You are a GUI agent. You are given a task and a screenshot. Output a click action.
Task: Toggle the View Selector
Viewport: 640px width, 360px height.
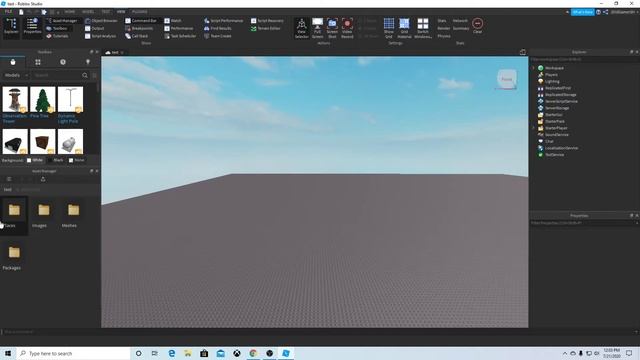point(301,28)
